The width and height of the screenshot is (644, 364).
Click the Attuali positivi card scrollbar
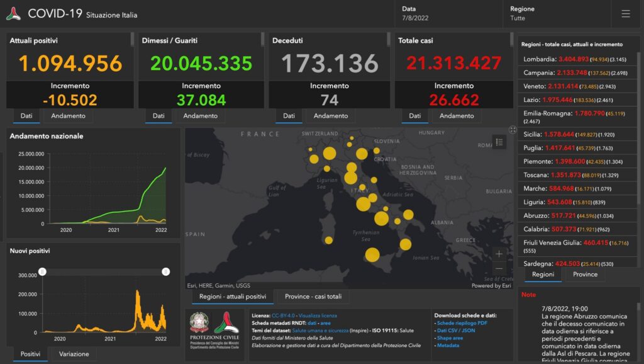point(132,40)
